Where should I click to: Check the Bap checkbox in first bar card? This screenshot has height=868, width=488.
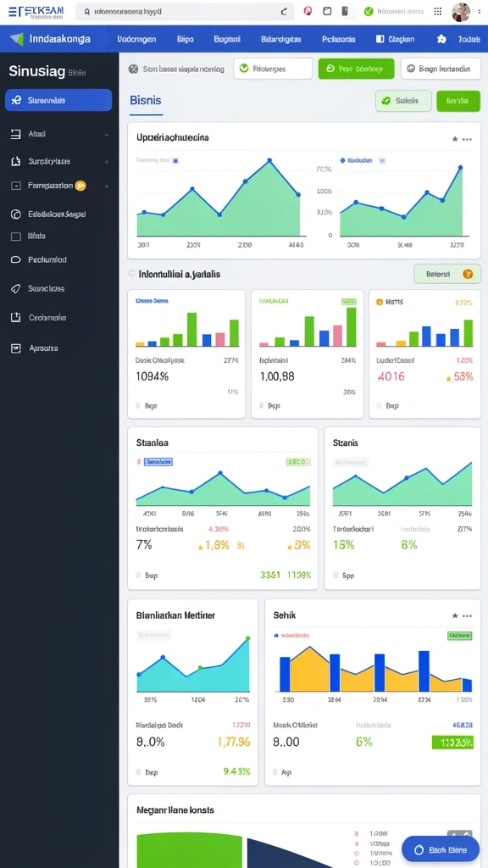point(138,406)
